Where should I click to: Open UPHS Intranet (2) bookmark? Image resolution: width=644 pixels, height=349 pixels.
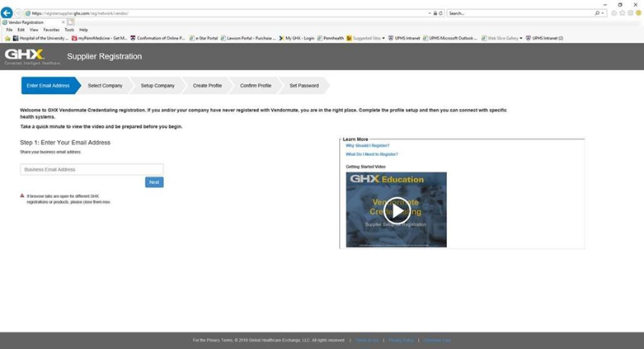(544, 38)
